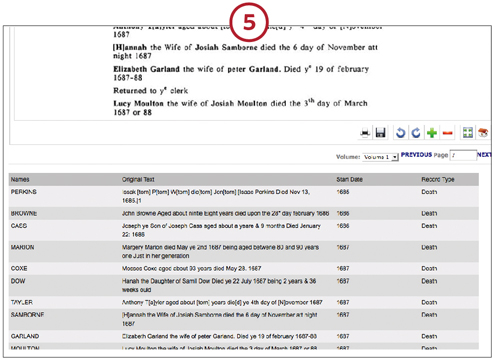Rotate the image counterclockwise
The height and width of the screenshot is (362, 495).
(x=400, y=133)
